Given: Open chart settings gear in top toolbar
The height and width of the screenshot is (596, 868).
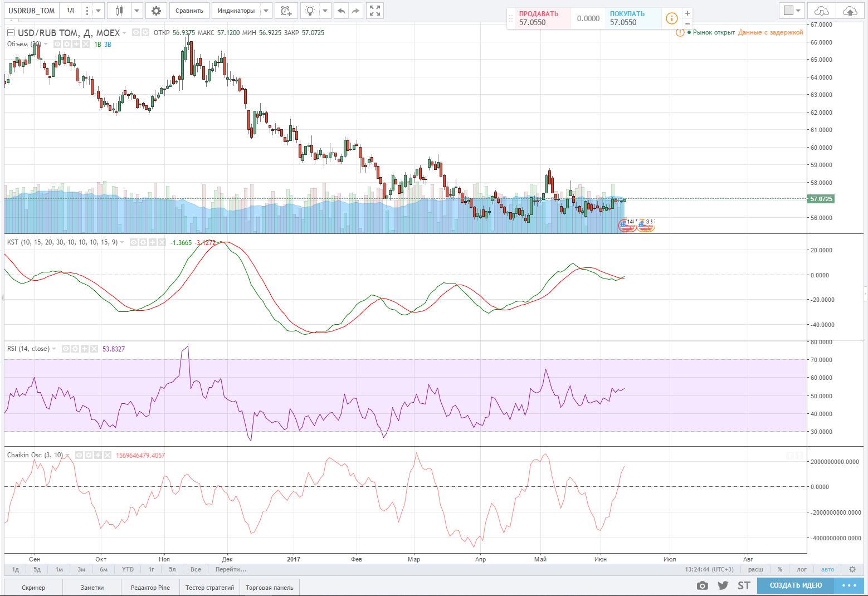Looking at the screenshot, I should [156, 11].
